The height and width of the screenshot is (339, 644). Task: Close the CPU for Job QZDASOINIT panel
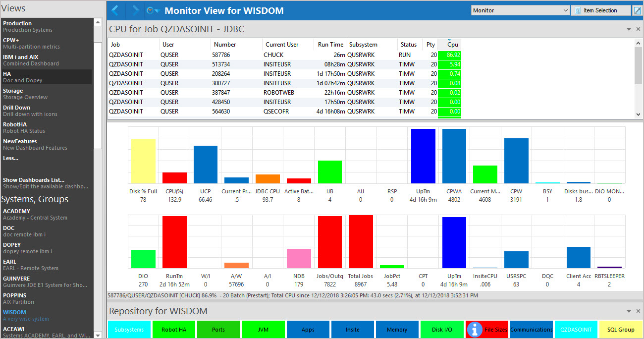(638, 30)
